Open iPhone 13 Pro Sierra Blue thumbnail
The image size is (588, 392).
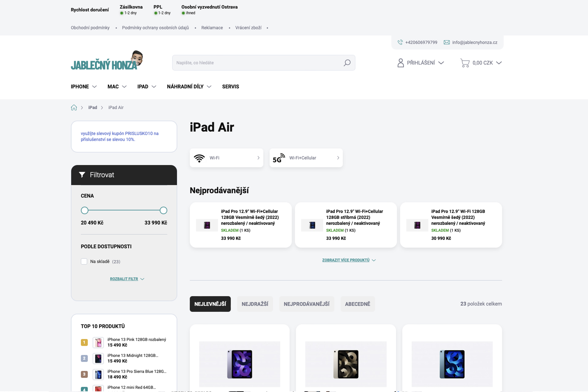98,374
